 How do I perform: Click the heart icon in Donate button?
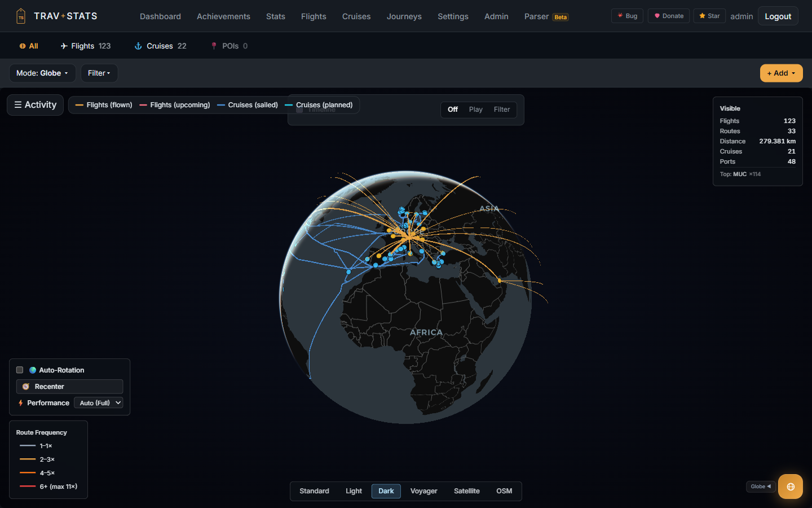click(657, 16)
